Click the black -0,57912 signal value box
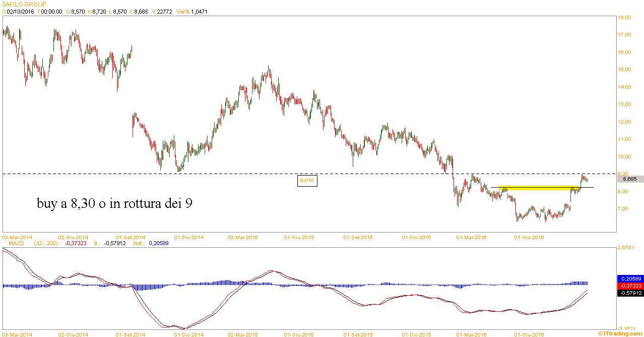The image size is (644, 337). click(x=629, y=293)
